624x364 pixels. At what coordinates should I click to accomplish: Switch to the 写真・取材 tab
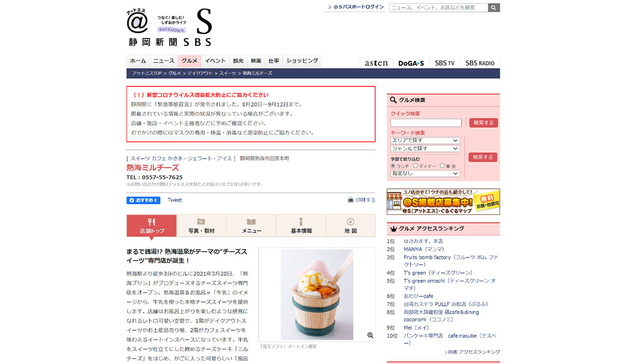tap(201, 226)
